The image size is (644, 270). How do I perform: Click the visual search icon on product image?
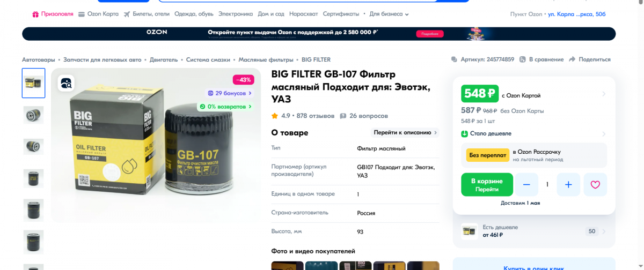click(66, 83)
